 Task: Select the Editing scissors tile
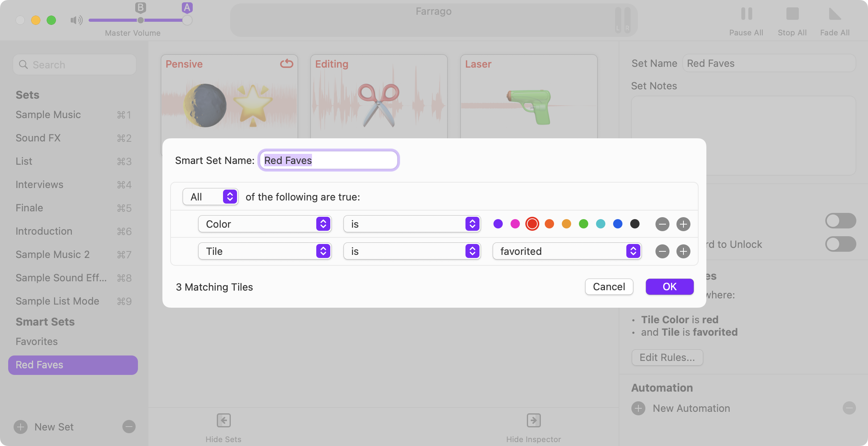pyautogui.click(x=379, y=96)
